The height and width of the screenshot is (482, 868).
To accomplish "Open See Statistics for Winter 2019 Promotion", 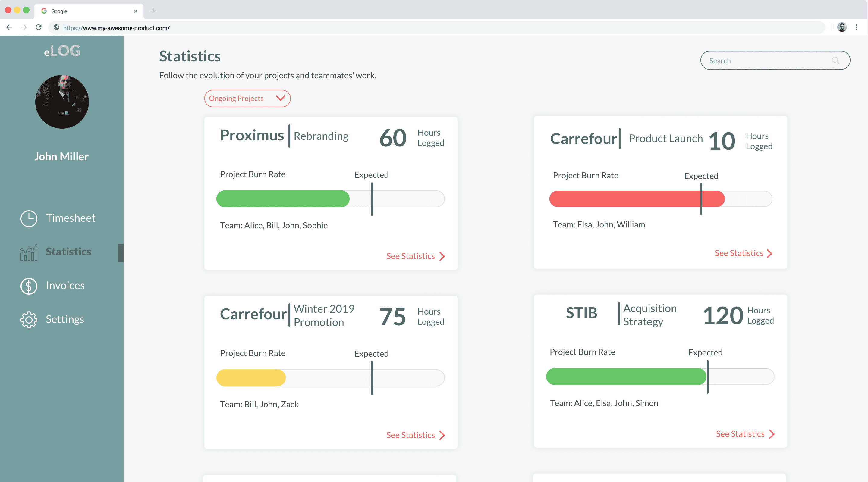I will tap(415, 435).
